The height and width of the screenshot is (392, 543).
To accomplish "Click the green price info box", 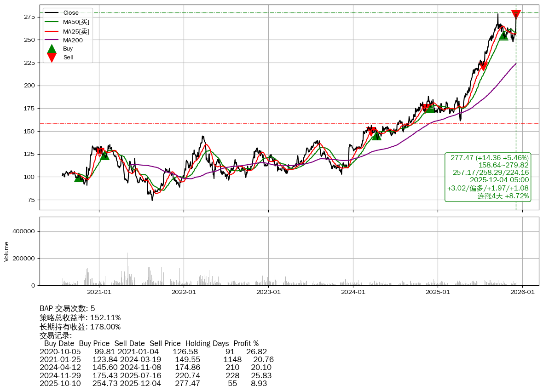I will [x=488, y=177].
